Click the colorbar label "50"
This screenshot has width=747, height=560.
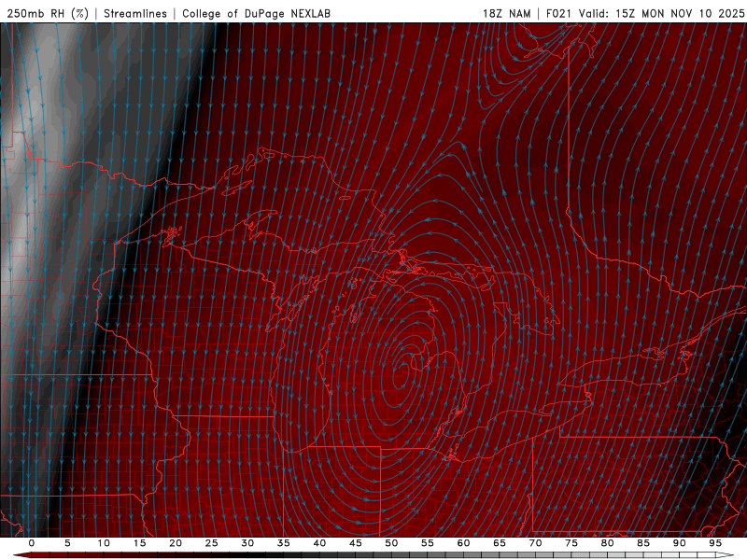pyautogui.click(x=391, y=543)
